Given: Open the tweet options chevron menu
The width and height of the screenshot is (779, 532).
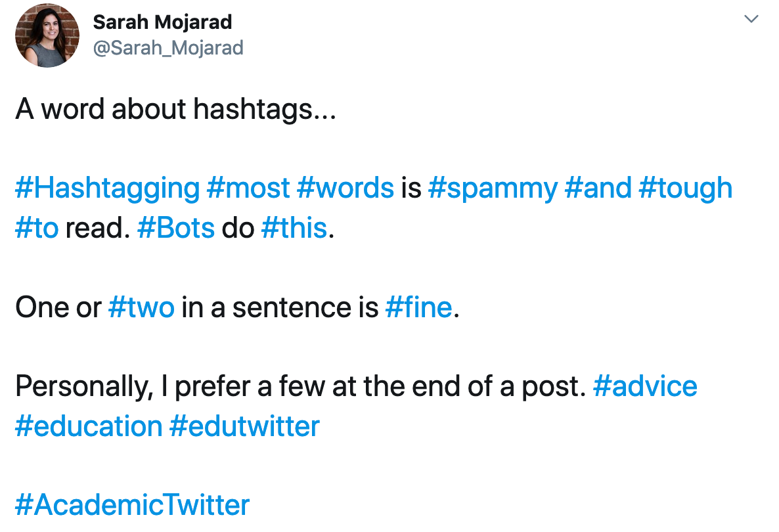Looking at the screenshot, I should click(751, 19).
